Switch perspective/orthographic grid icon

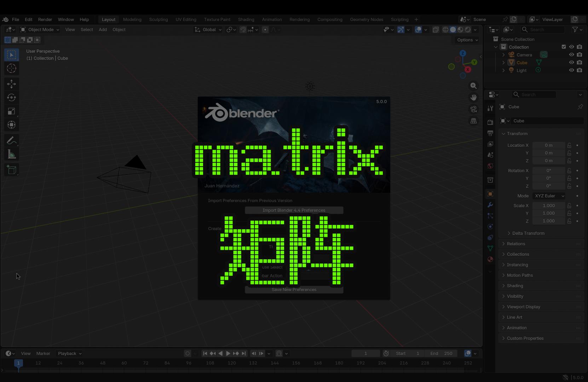point(473,121)
